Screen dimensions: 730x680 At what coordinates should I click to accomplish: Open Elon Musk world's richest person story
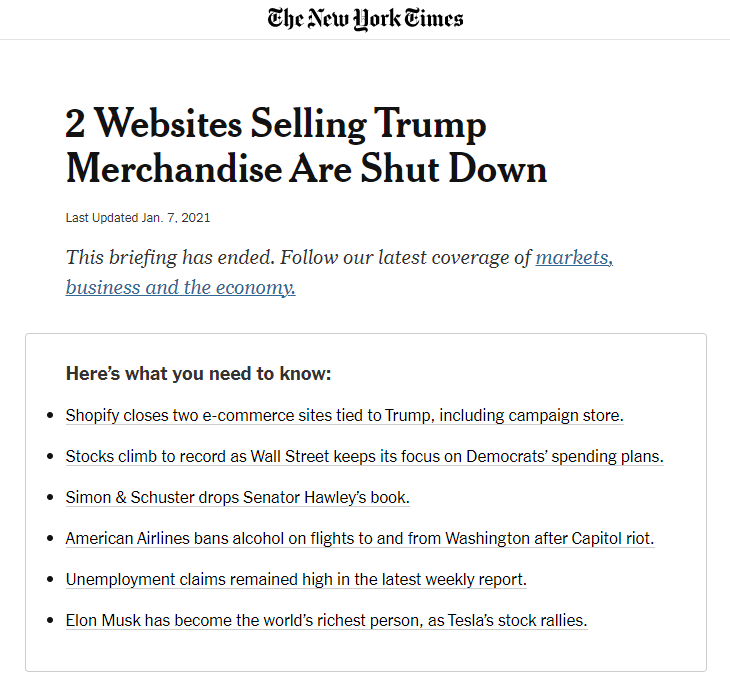pyautogui.click(x=326, y=620)
